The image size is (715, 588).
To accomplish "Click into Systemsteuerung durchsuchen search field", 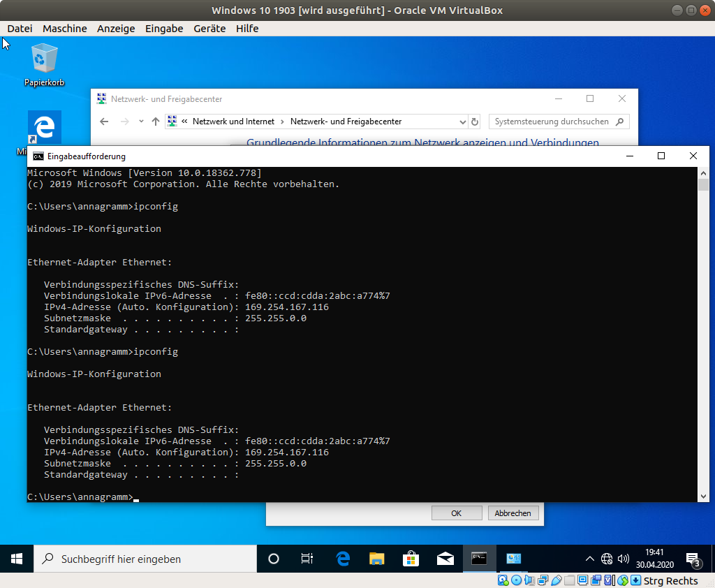I will point(559,122).
